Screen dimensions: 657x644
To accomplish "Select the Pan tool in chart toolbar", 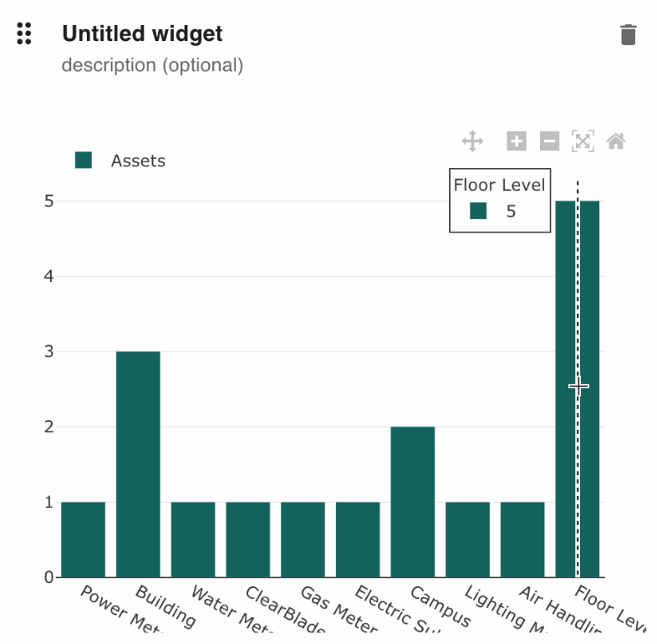I will coord(473,141).
